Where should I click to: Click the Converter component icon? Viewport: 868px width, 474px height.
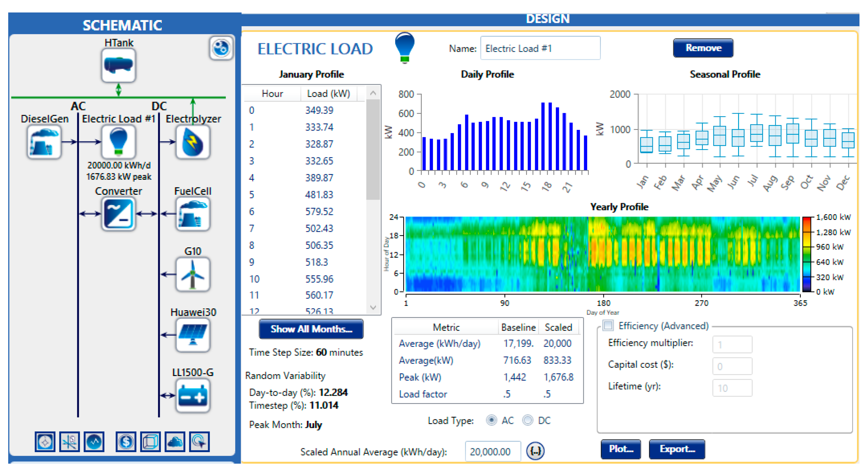point(118,214)
